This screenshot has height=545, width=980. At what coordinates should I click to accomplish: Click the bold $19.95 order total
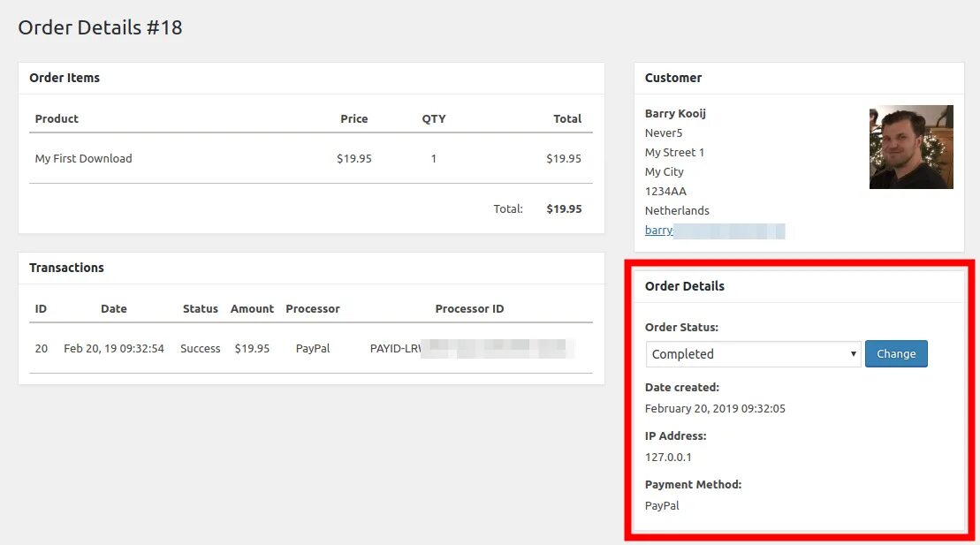[564, 209]
